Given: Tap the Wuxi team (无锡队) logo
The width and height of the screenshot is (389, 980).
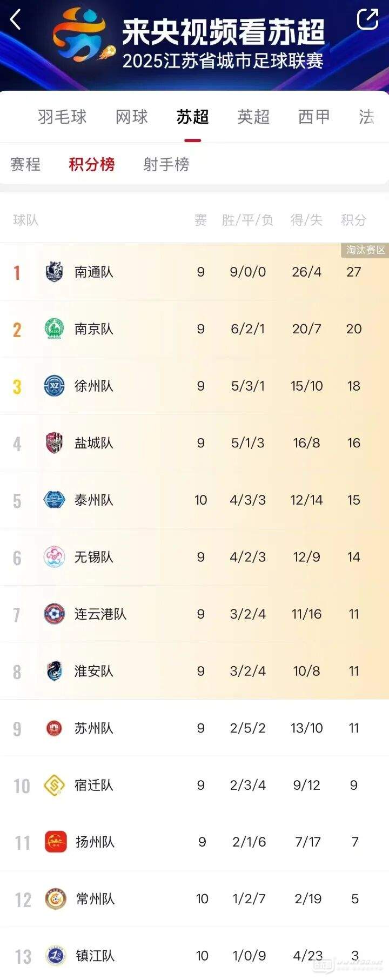Looking at the screenshot, I should [55, 557].
